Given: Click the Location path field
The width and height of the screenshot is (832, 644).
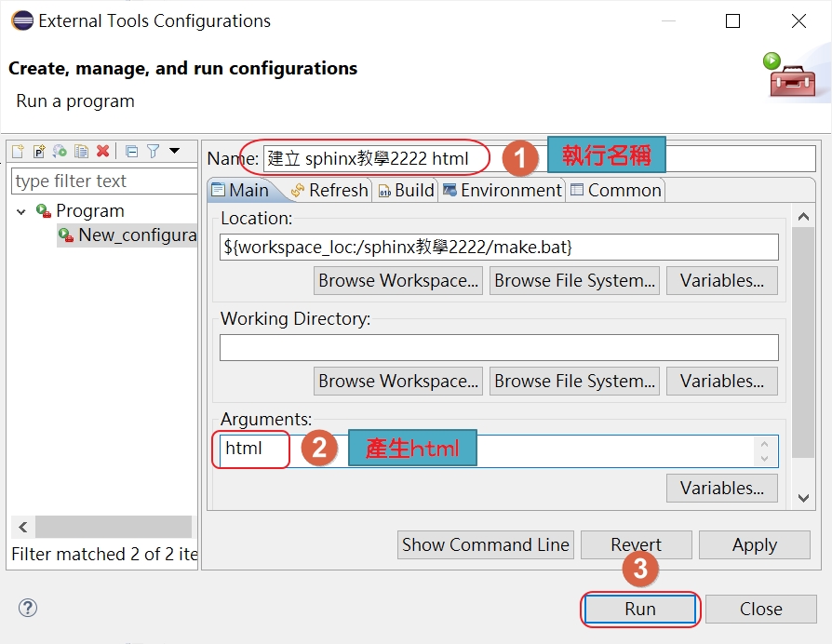Looking at the screenshot, I should click(499, 248).
